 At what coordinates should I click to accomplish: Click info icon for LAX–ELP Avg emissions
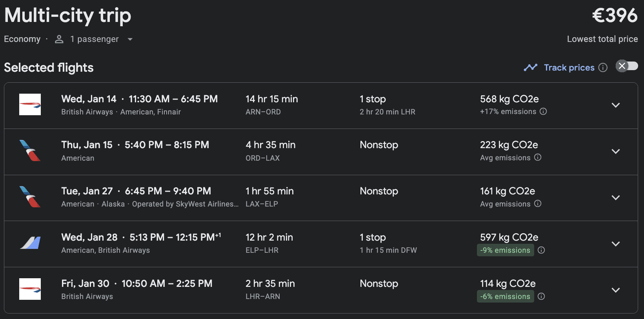click(538, 204)
